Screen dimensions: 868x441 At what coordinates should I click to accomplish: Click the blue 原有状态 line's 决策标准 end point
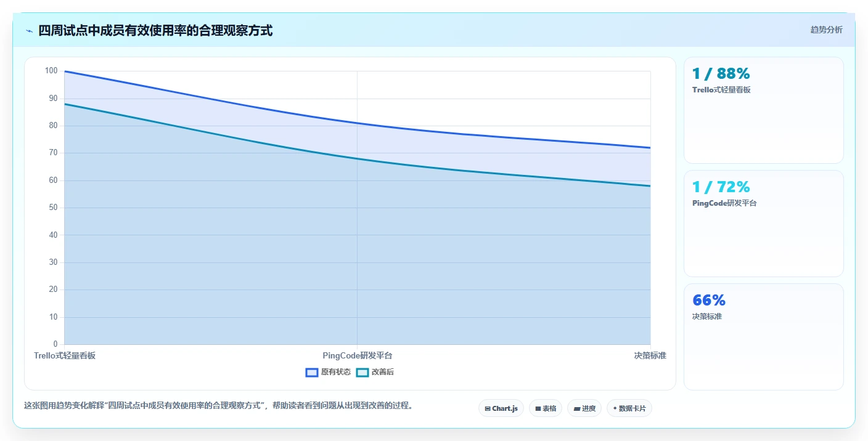pyautogui.click(x=650, y=148)
